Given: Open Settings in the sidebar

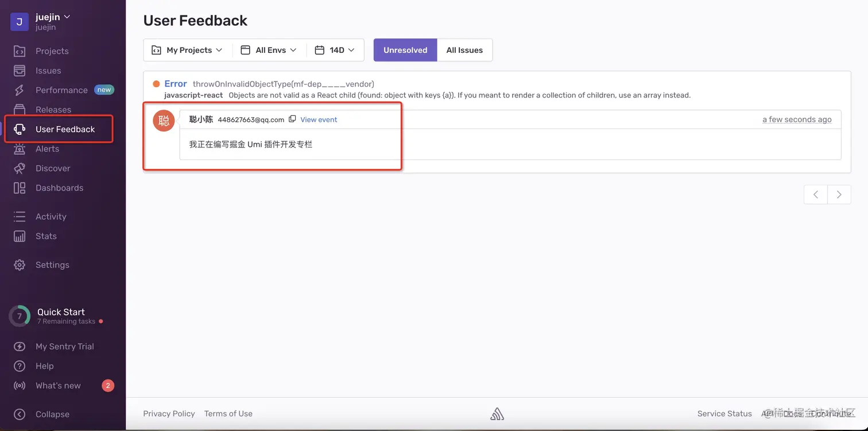Looking at the screenshot, I should tap(52, 265).
